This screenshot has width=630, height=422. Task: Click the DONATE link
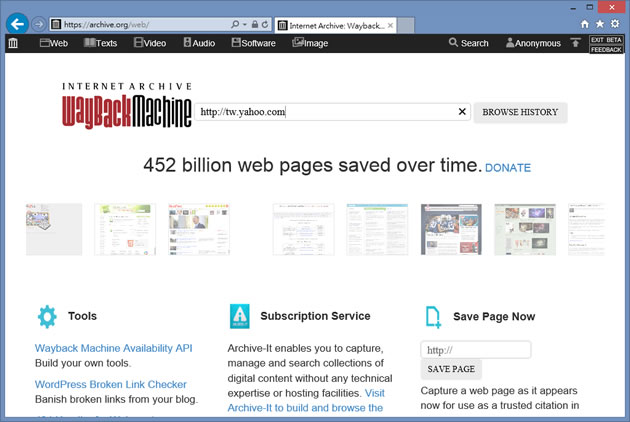pyautogui.click(x=508, y=168)
